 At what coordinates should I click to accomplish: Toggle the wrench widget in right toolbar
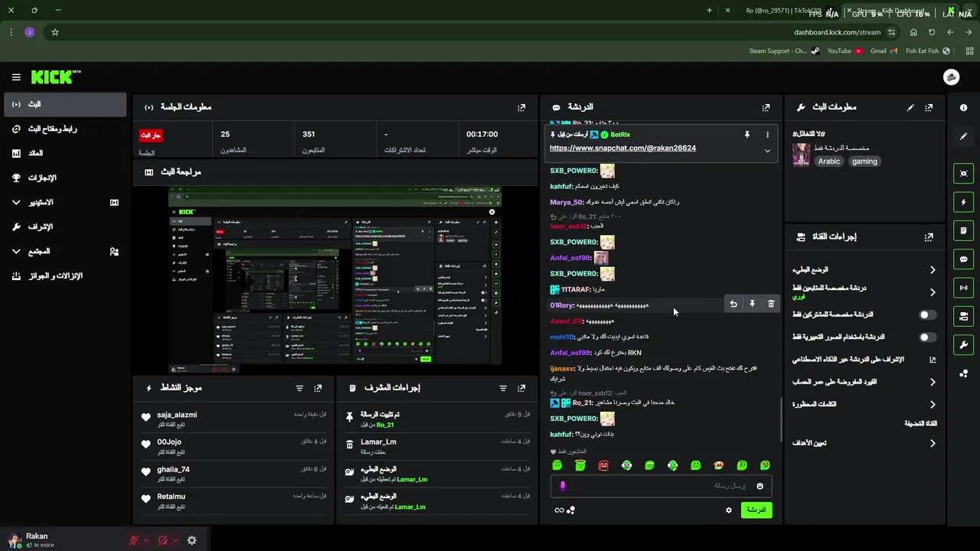coord(964,344)
